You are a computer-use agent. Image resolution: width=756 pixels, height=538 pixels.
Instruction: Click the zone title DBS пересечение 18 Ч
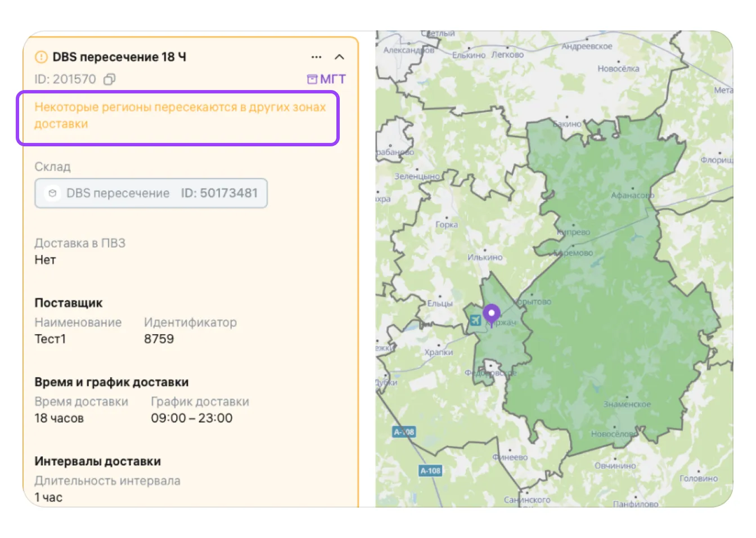pyautogui.click(x=119, y=57)
